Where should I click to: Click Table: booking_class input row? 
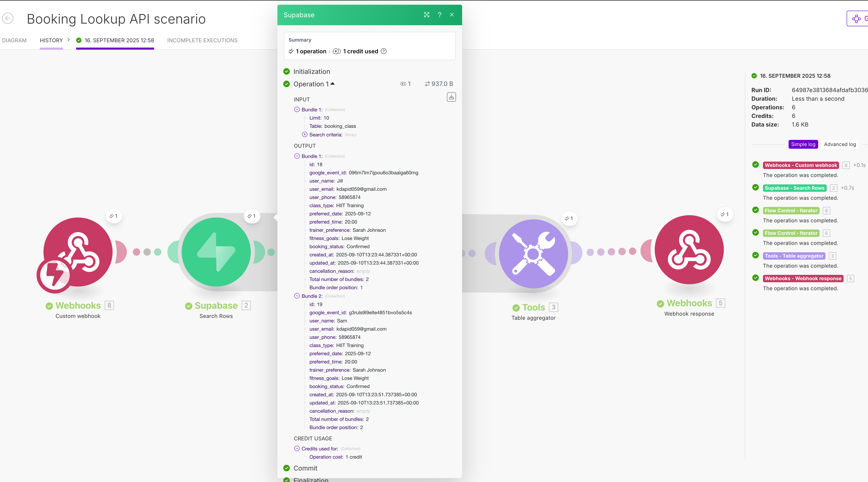(333, 126)
